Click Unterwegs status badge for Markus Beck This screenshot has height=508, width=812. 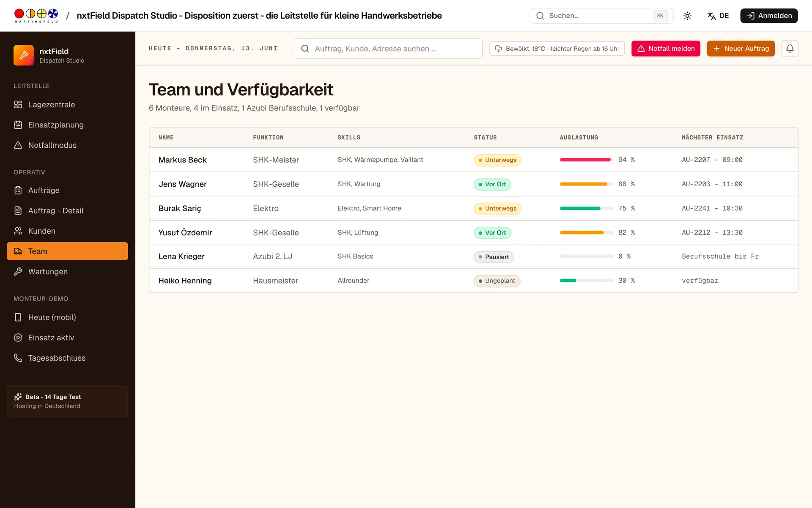tap(497, 160)
